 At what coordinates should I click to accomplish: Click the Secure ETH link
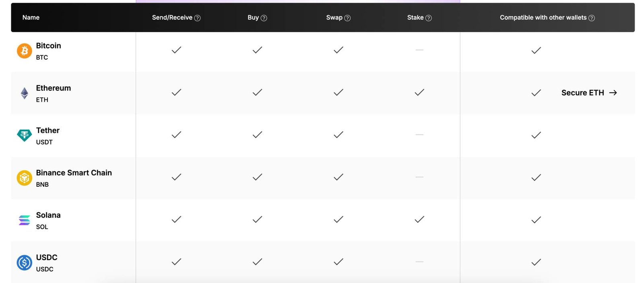click(589, 93)
